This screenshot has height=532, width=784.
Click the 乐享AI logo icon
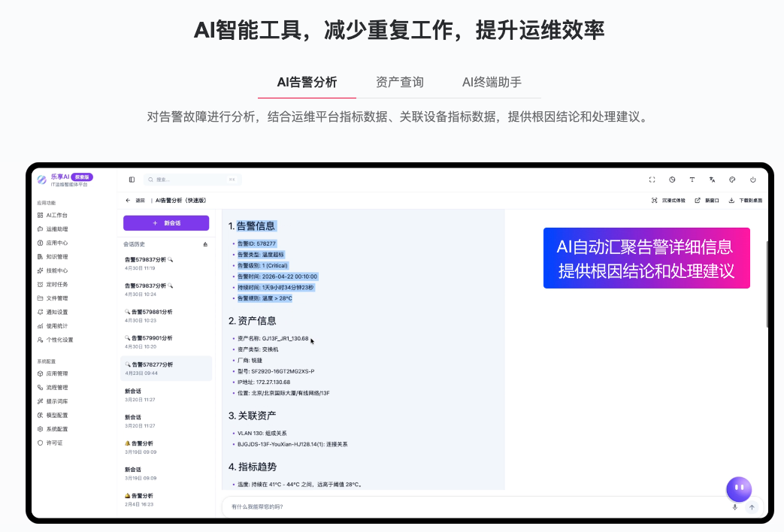[42, 179]
